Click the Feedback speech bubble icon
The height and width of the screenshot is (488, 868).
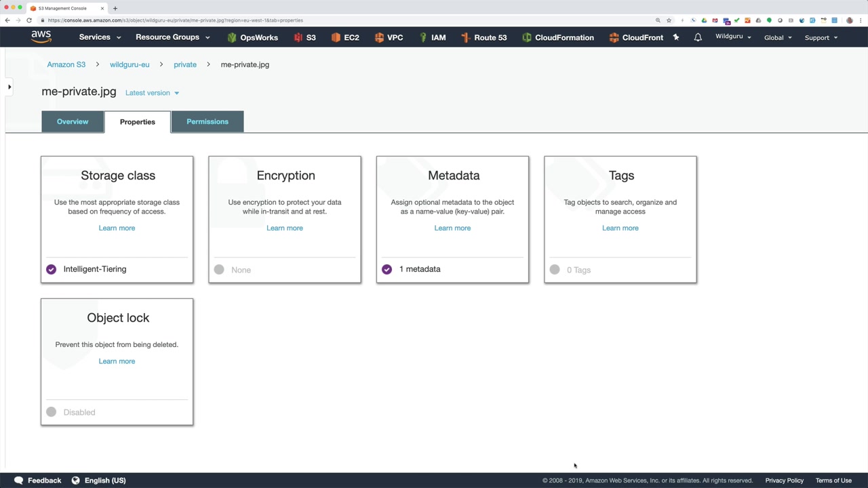[x=19, y=481]
